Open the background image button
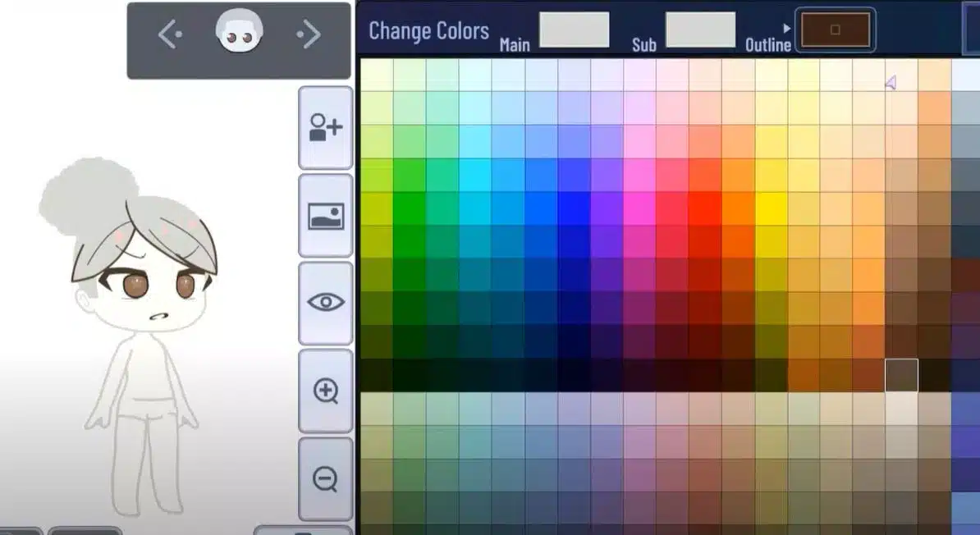 325,216
